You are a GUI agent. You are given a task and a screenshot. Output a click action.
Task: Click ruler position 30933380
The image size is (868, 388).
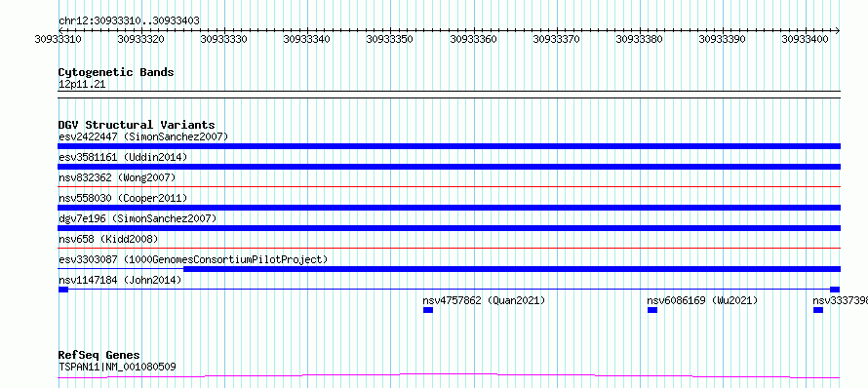pyautogui.click(x=640, y=39)
